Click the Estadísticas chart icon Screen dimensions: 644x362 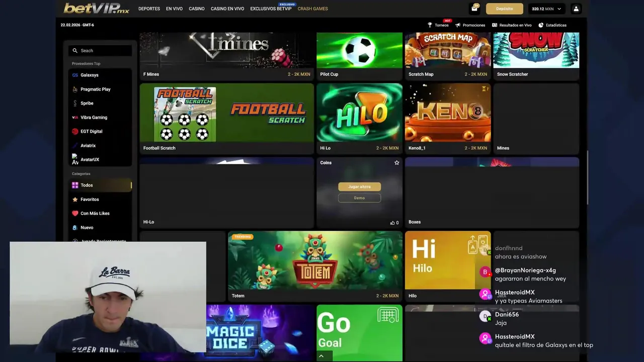[x=541, y=25]
